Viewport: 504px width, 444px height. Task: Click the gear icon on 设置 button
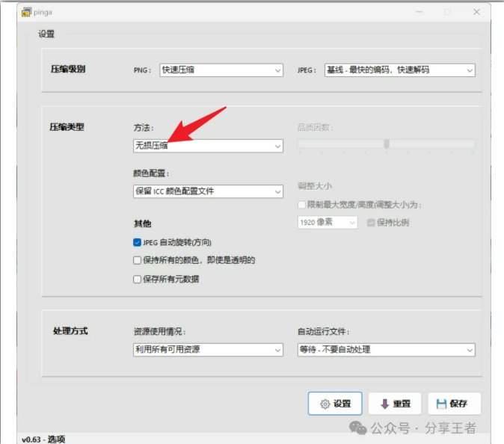click(325, 404)
